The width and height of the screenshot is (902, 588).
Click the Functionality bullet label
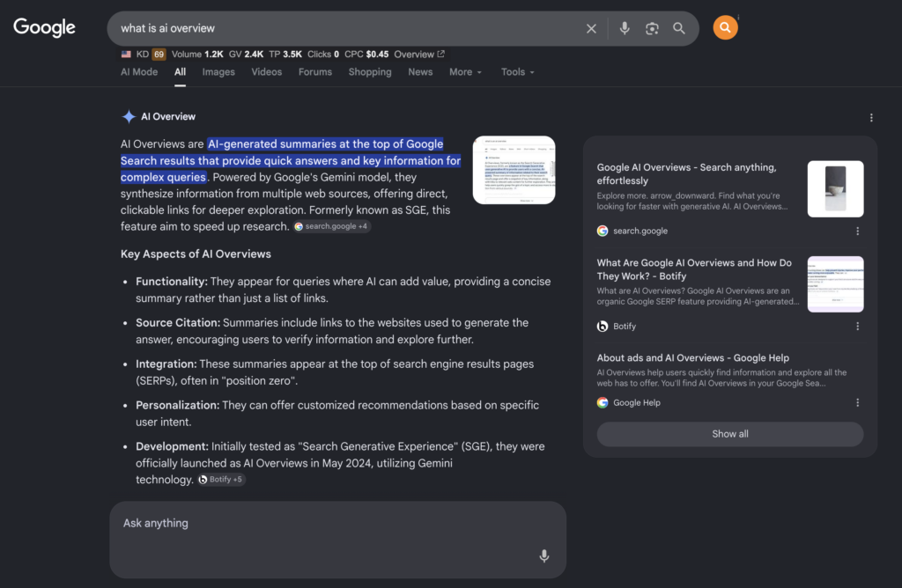coord(172,282)
